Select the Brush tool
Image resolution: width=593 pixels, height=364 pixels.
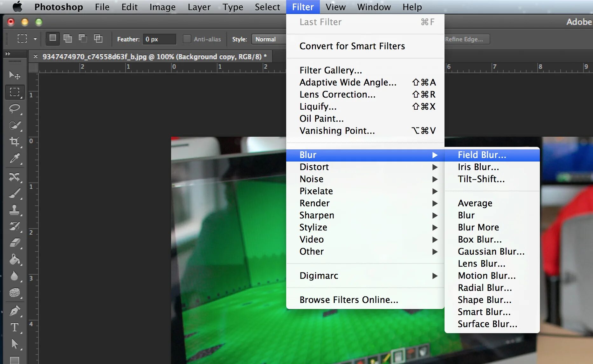click(x=14, y=193)
